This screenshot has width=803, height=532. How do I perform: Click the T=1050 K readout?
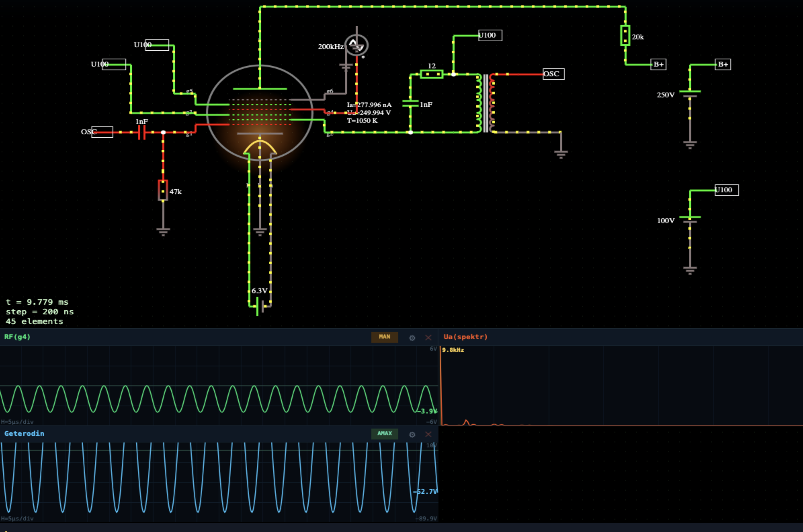click(x=362, y=121)
